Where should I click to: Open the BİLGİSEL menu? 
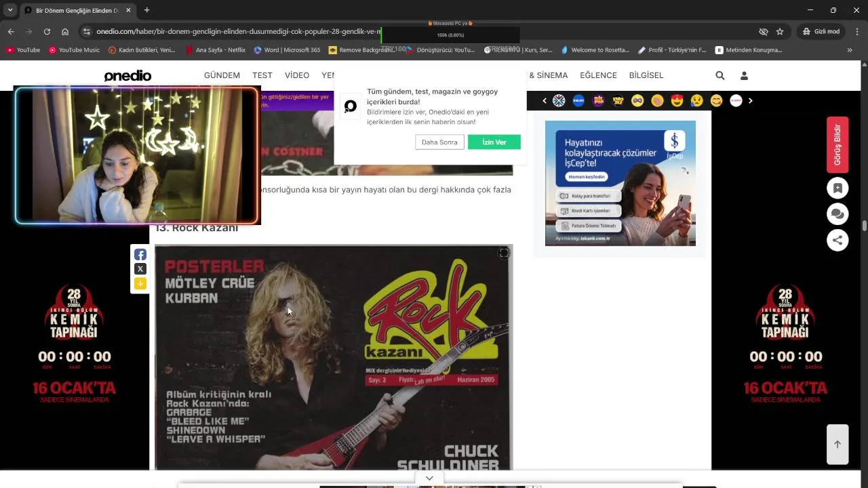[x=646, y=75]
